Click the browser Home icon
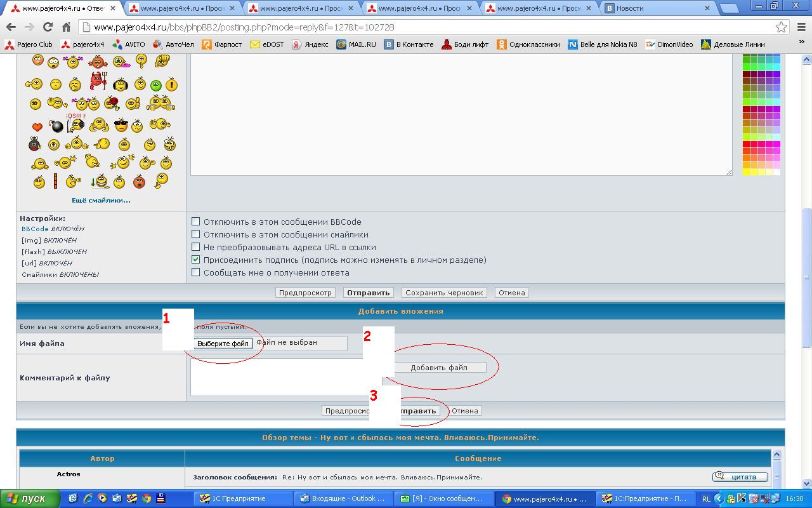 point(66,27)
